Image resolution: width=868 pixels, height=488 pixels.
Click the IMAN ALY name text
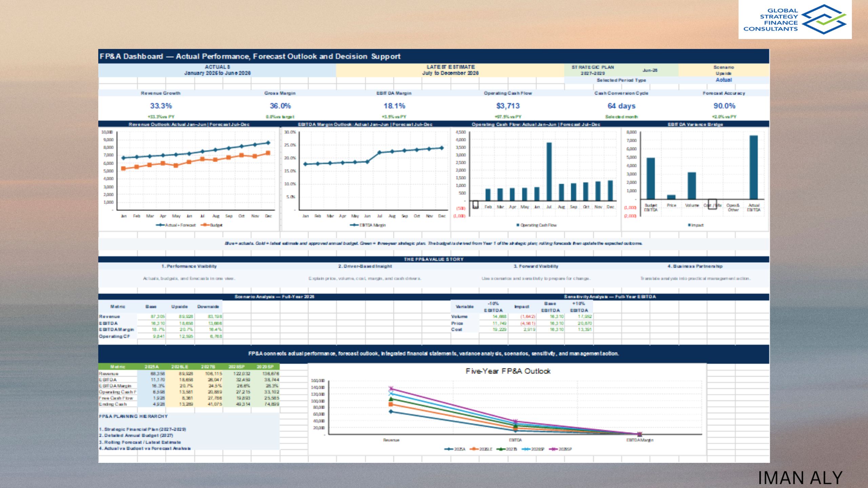[800, 478]
